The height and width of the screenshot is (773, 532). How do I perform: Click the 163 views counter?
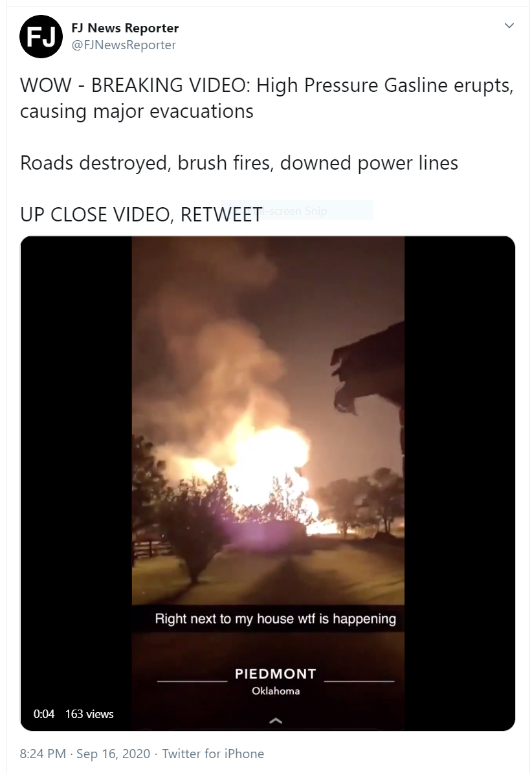pyautogui.click(x=89, y=714)
